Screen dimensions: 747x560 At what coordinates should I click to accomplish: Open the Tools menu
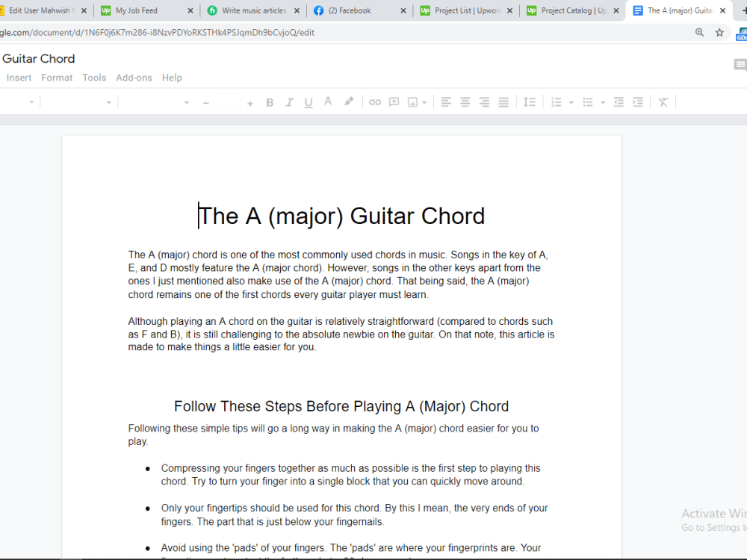(94, 78)
